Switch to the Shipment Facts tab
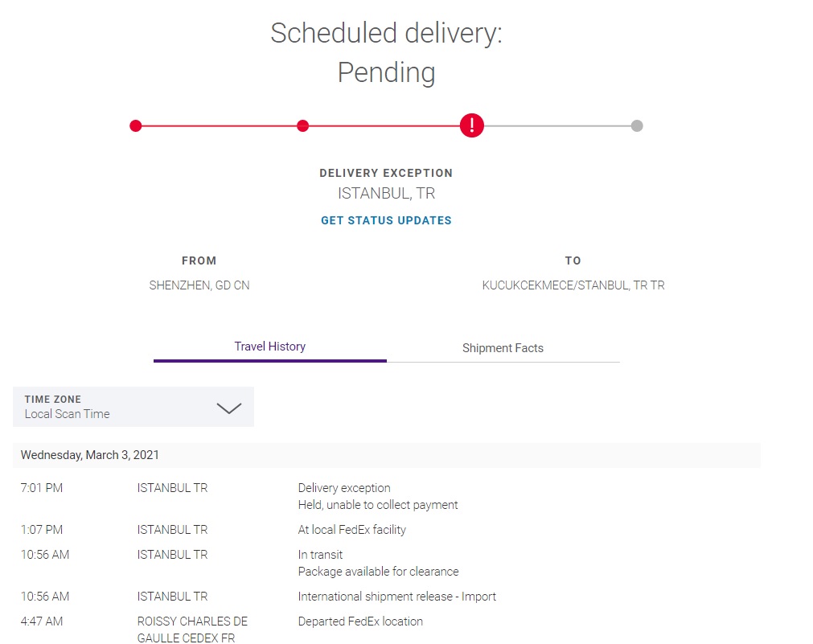 click(x=503, y=348)
